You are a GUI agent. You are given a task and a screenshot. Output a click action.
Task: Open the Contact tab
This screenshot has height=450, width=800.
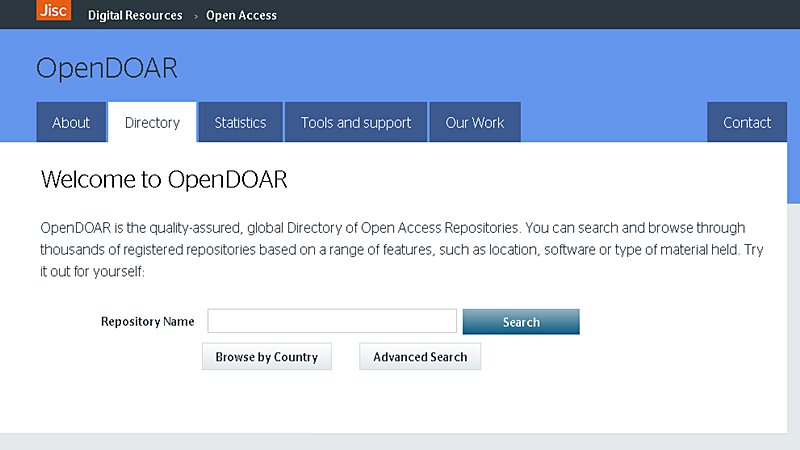click(x=747, y=122)
